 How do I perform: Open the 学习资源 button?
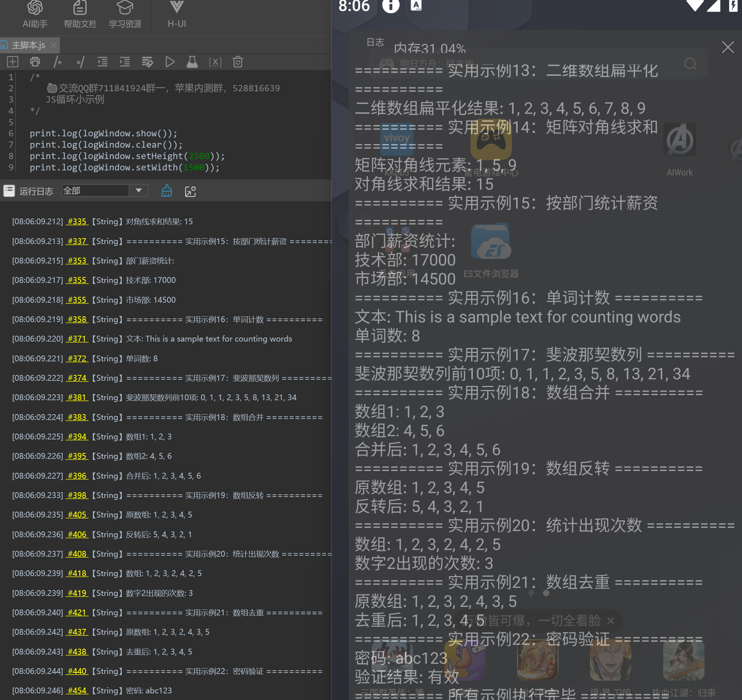click(x=125, y=15)
